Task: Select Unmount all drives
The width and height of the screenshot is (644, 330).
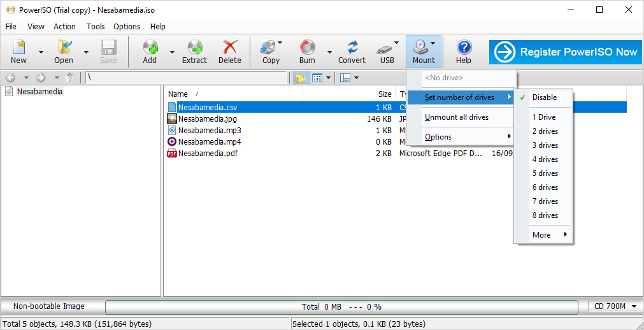Action: 457,117
